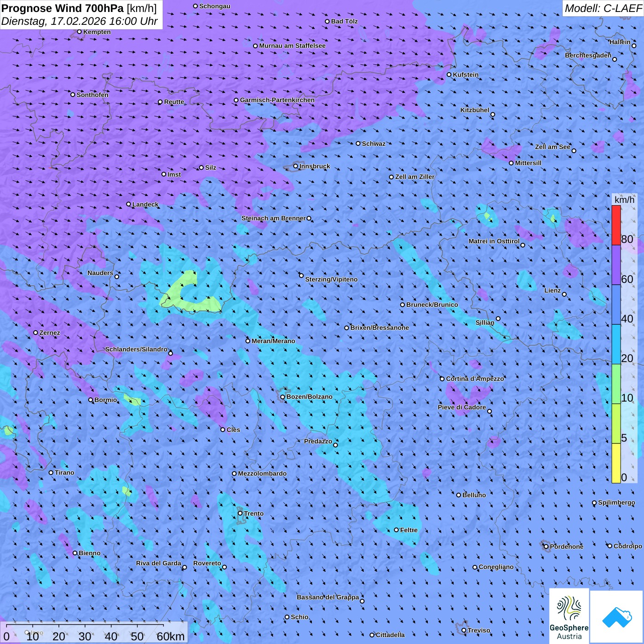Click the cyan 20-40 km/h legend color

pyautogui.click(x=616, y=344)
